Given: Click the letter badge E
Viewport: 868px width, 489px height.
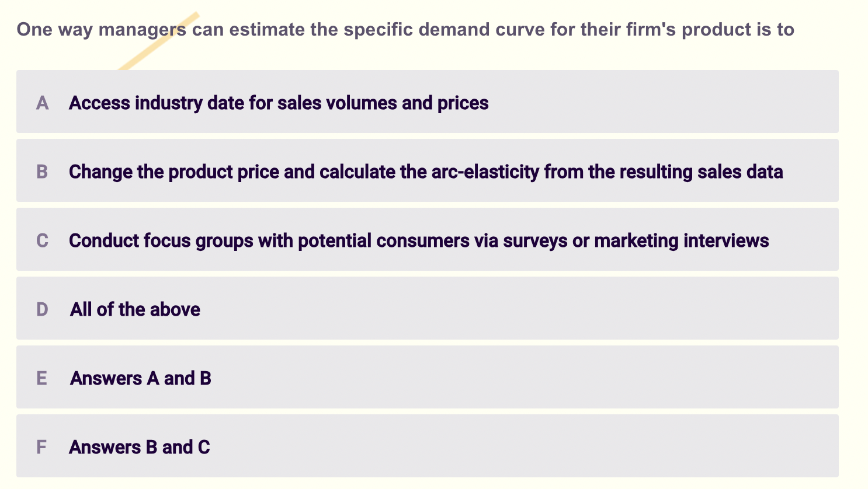Looking at the screenshot, I should tap(42, 378).
